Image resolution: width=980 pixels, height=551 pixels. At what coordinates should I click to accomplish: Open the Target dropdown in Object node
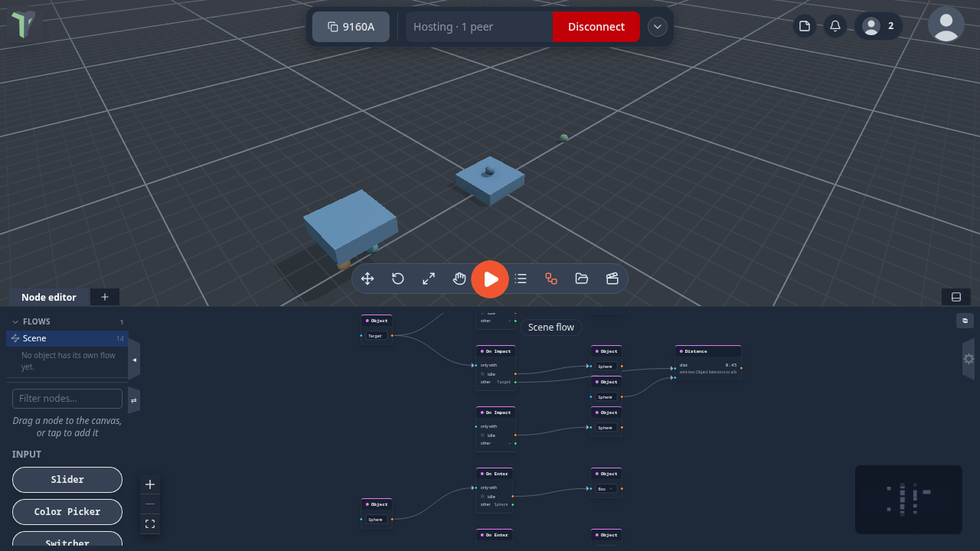[x=375, y=336]
